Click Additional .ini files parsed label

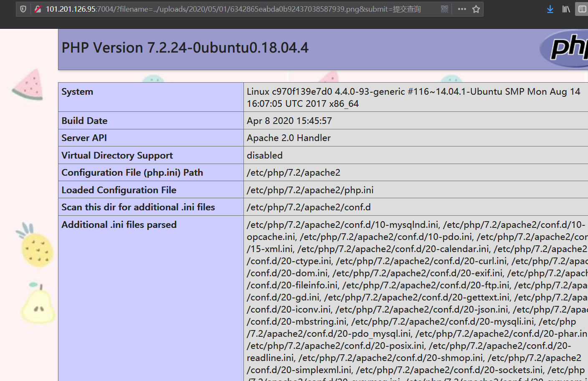pos(119,225)
